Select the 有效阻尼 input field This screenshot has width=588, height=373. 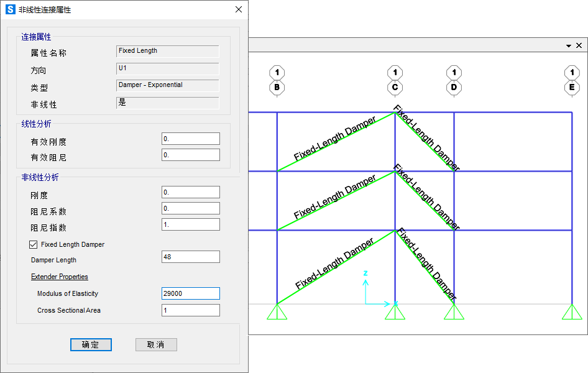tap(190, 155)
